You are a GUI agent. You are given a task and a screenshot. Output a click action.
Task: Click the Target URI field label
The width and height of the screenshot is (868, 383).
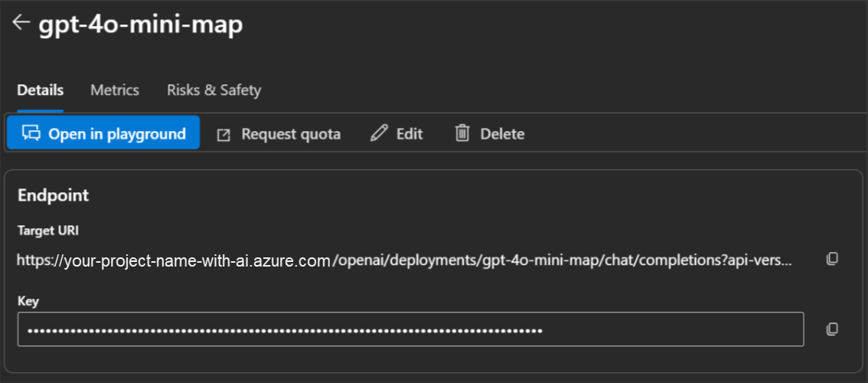(48, 230)
